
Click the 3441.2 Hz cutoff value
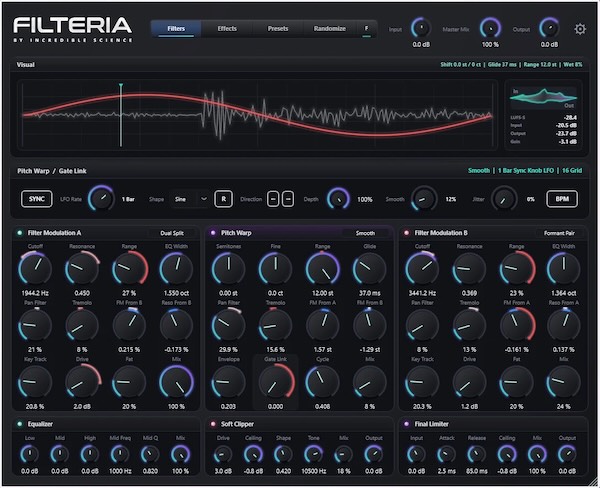(422, 293)
